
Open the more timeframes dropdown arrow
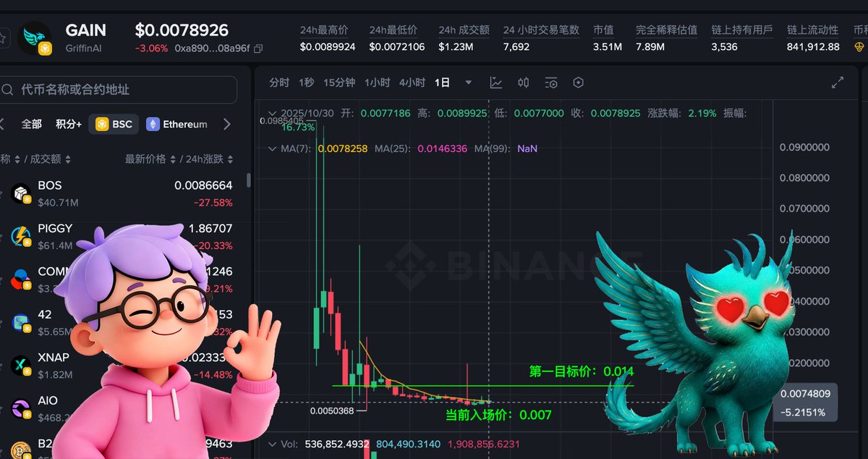tap(469, 83)
